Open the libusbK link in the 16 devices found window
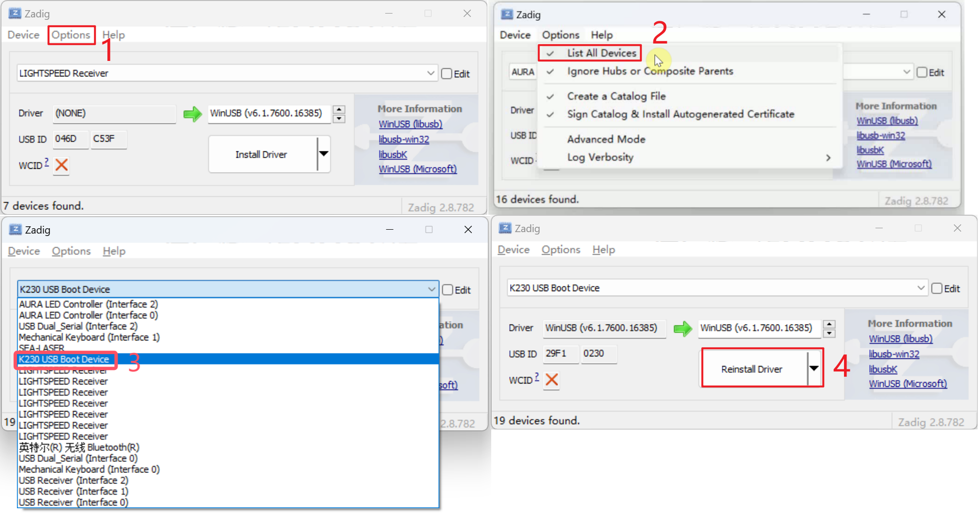The width and height of the screenshot is (980, 515). point(870,150)
